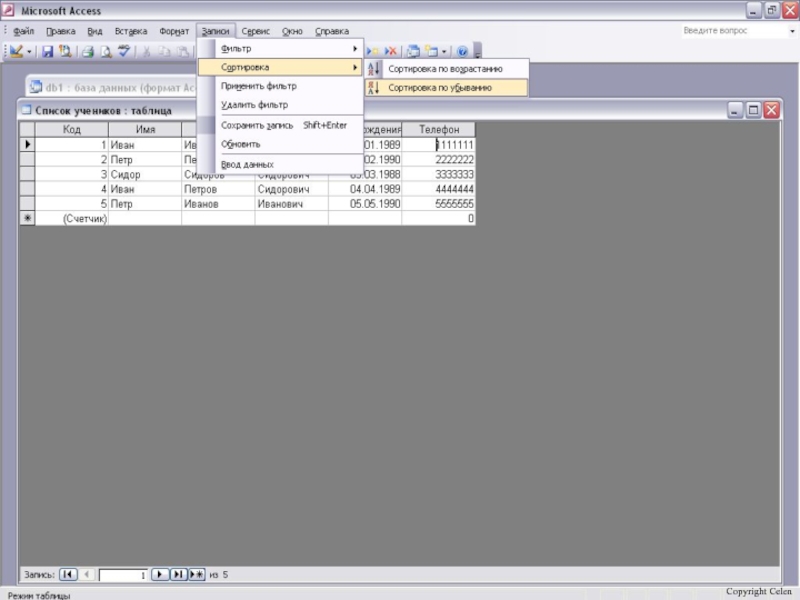Click the Delete Record toolbar icon

(x=391, y=51)
